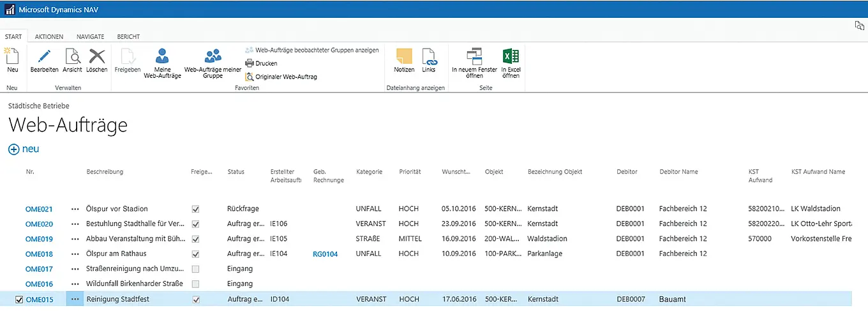Open the Notizen sticky note icon
This screenshot has width=868, height=311.
coord(404,56)
